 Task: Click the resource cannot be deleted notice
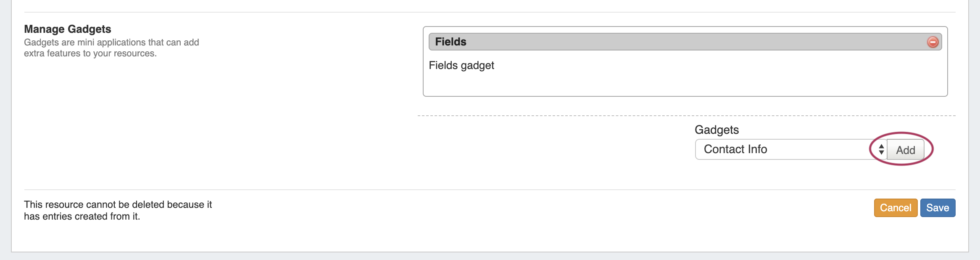118,210
